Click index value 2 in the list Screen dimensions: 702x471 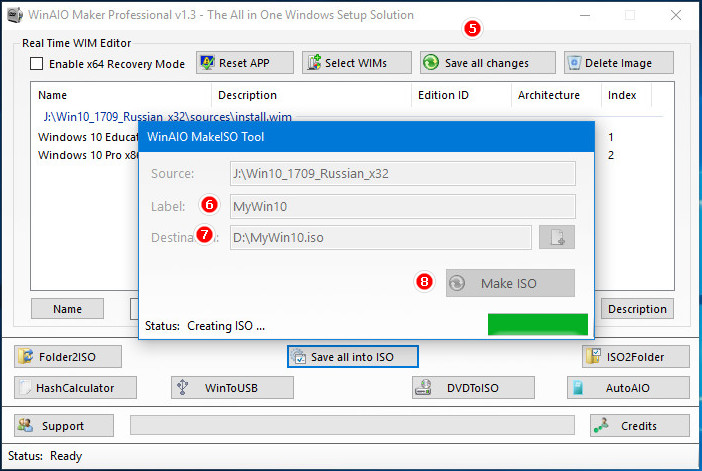611,155
